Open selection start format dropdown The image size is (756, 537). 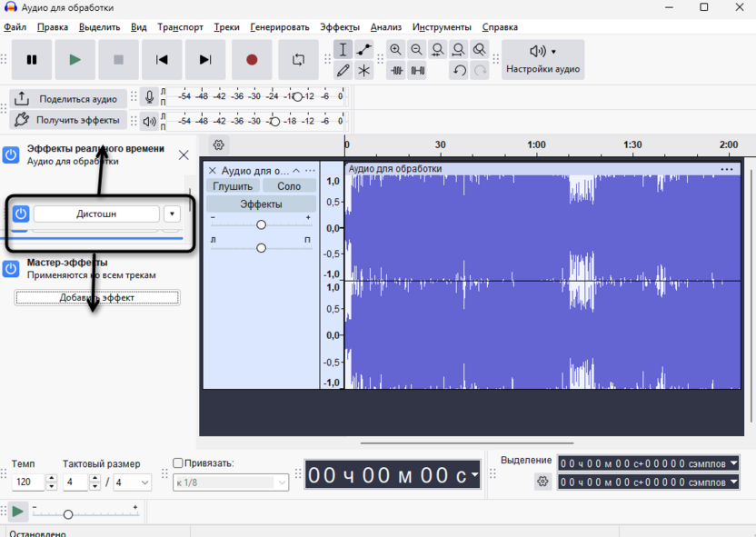[733, 463]
